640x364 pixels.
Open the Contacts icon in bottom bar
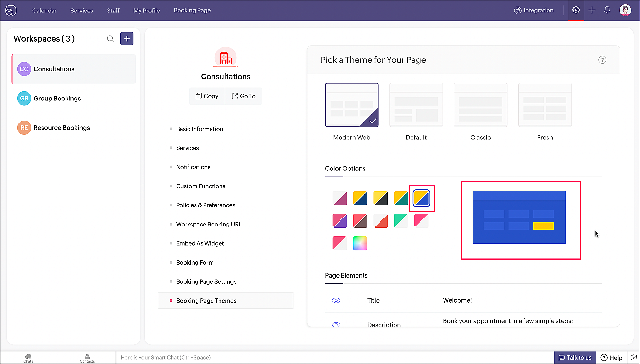click(87, 358)
